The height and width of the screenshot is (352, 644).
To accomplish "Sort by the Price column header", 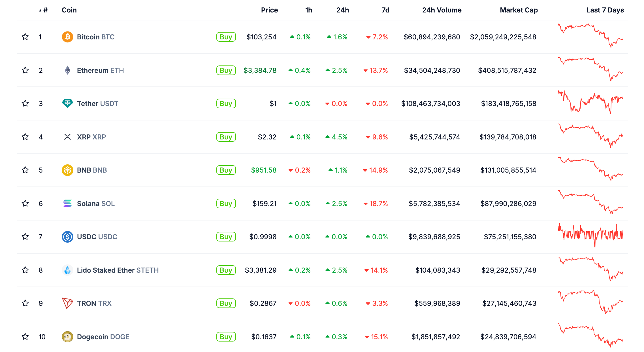I will (269, 10).
